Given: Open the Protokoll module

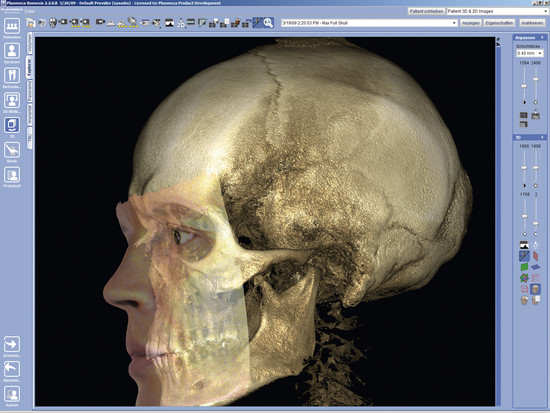Looking at the screenshot, I should point(12,175).
